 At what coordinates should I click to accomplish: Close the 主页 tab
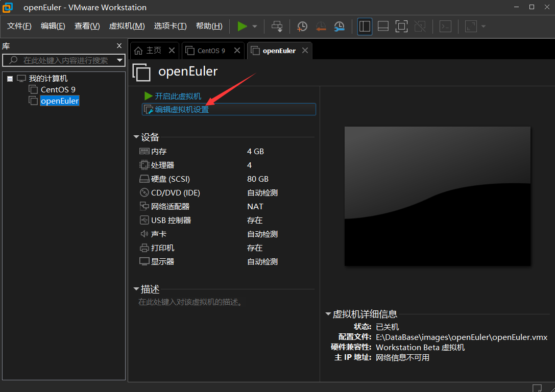(x=172, y=50)
